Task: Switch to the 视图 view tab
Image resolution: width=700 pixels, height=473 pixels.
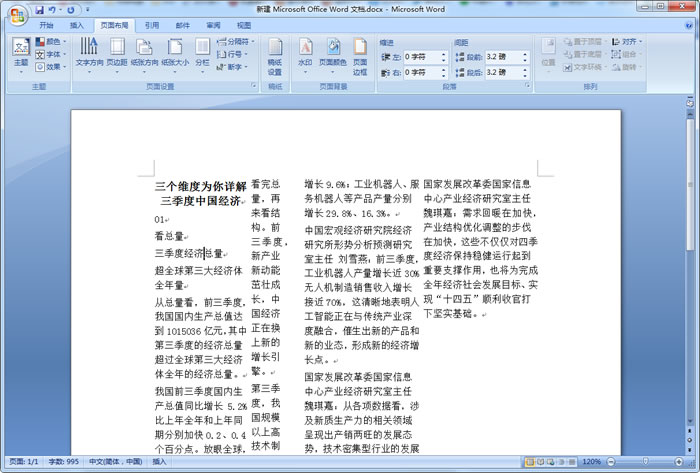Action: [245, 25]
